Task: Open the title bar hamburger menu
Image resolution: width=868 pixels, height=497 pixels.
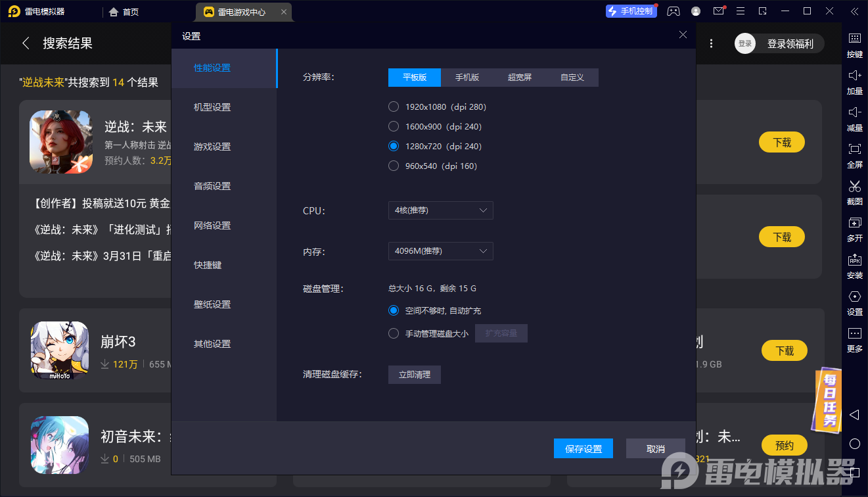Action: tap(742, 11)
